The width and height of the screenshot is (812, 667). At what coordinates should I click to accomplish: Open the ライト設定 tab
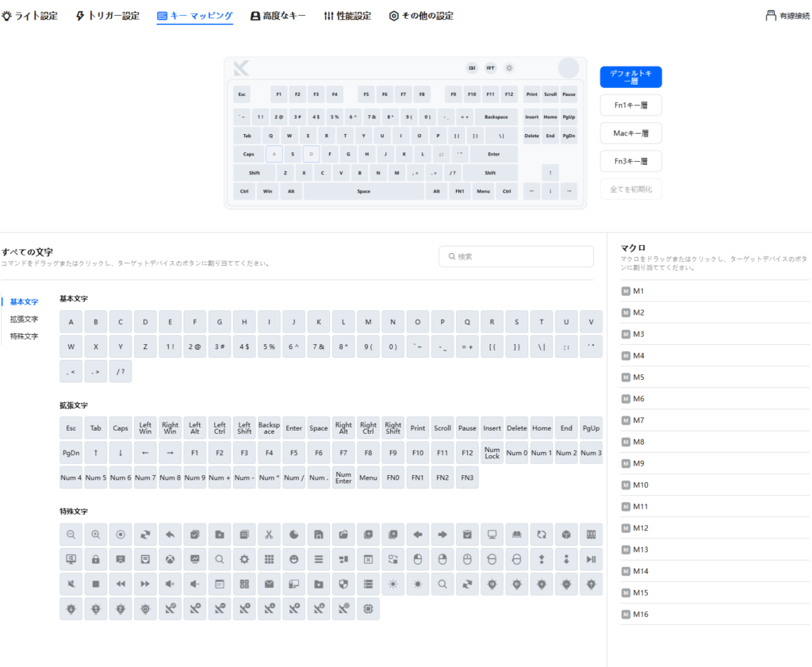(29, 16)
